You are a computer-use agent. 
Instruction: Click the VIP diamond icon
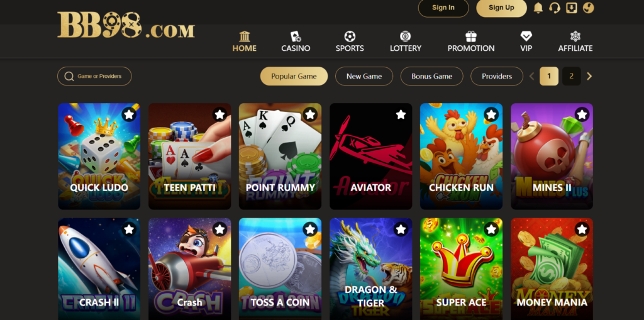tap(526, 36)
